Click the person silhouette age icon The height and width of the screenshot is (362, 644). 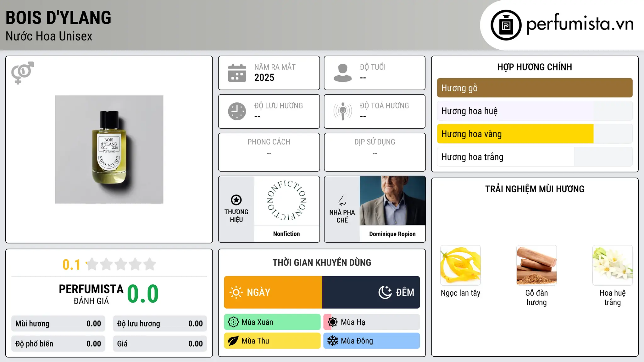point(343,73)
